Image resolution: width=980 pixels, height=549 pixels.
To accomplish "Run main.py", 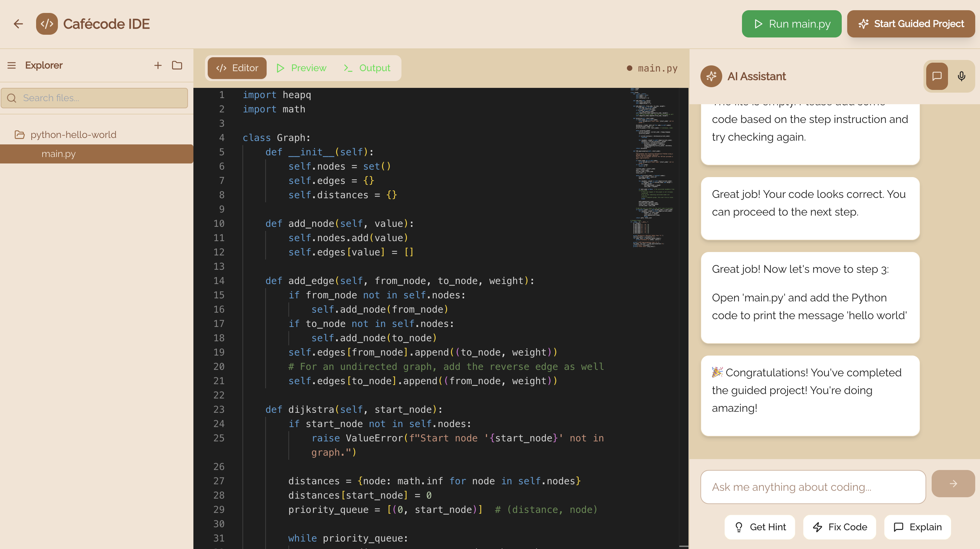I will click(791, 24).
